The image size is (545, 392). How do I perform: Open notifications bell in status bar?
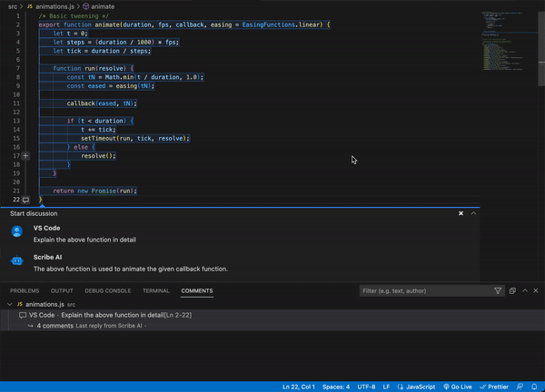point(534,387)
